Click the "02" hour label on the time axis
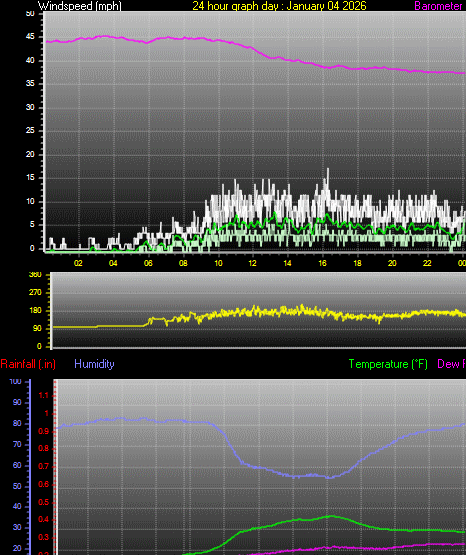Image resolution: width=466 pixels, height=555 pixels. [78, 263]
